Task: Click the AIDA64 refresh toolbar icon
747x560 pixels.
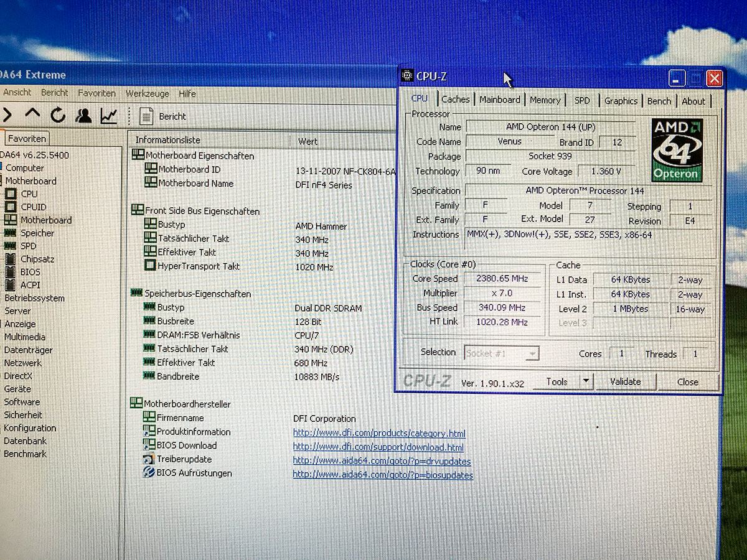Action: [x=58, y=115]
